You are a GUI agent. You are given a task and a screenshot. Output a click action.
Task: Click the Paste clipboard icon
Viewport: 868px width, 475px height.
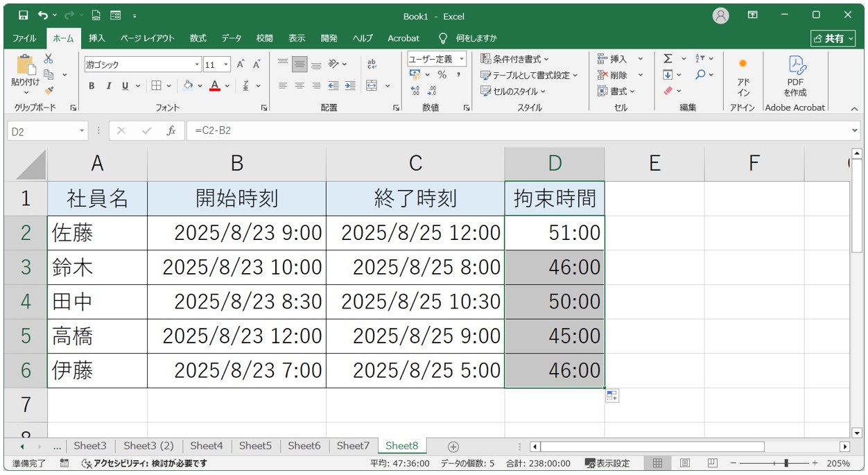(26, 66)
